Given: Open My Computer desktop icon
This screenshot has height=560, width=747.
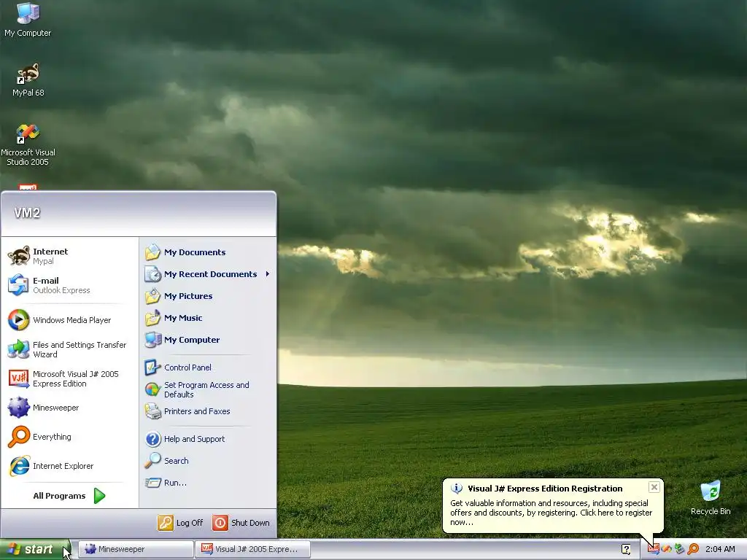Looking at the screenshot, I should 28,20.
